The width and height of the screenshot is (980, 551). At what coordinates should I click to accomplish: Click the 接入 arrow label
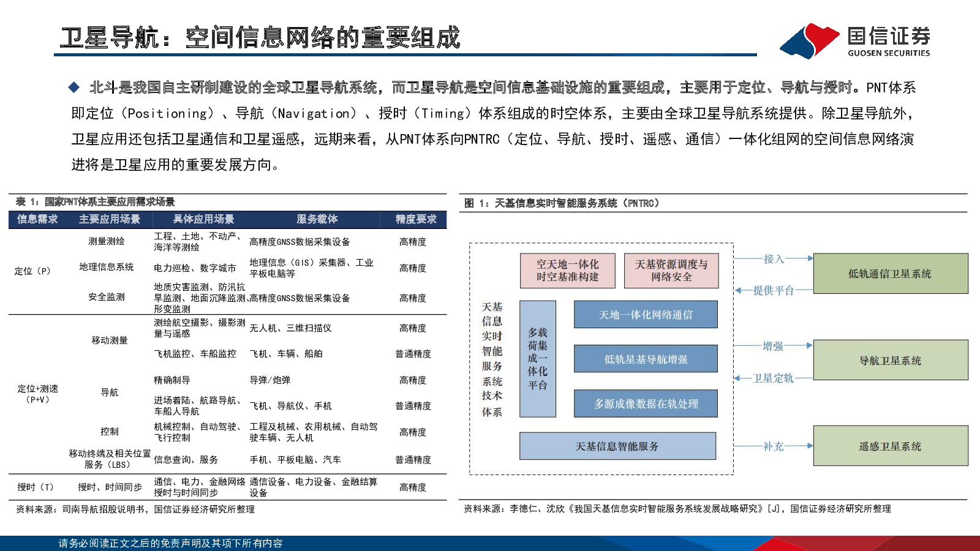click(x=774, y=259)
